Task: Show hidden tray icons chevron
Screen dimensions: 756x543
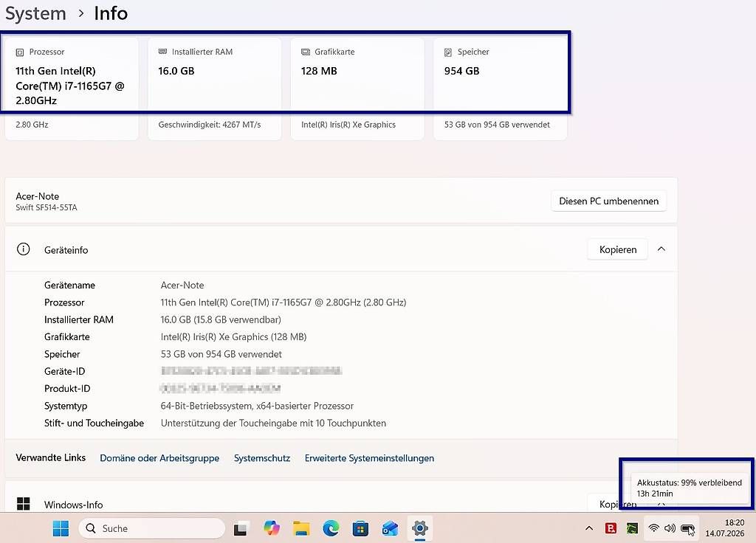Action: click(x=589, y=528)
